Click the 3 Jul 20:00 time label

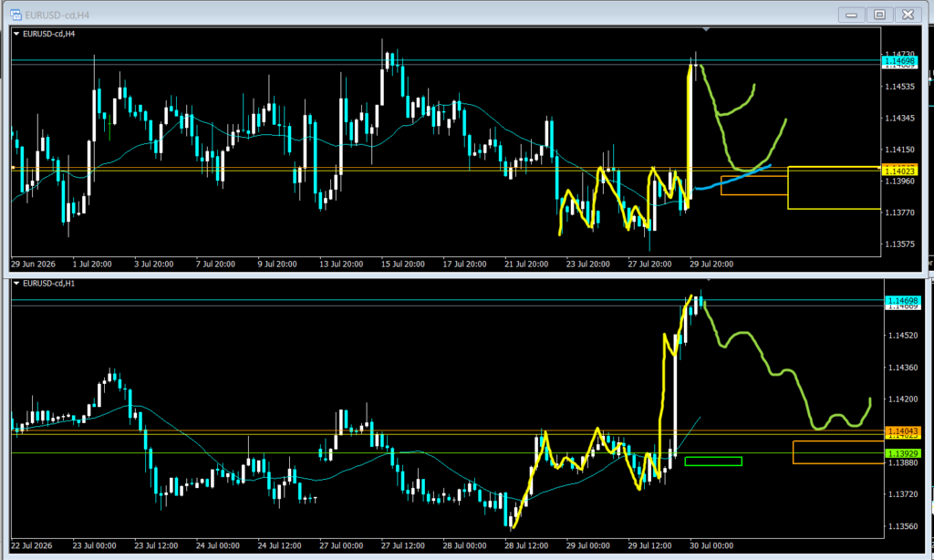click(154, 264)
